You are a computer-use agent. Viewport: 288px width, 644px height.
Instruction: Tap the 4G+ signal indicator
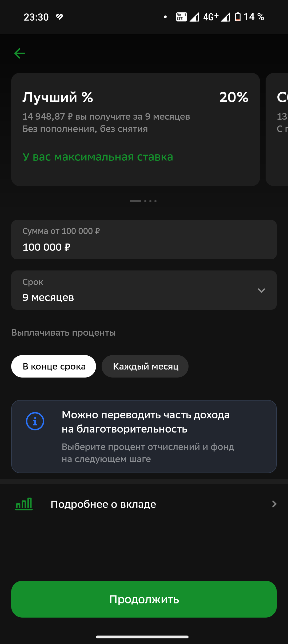click(x=211, y=17)
